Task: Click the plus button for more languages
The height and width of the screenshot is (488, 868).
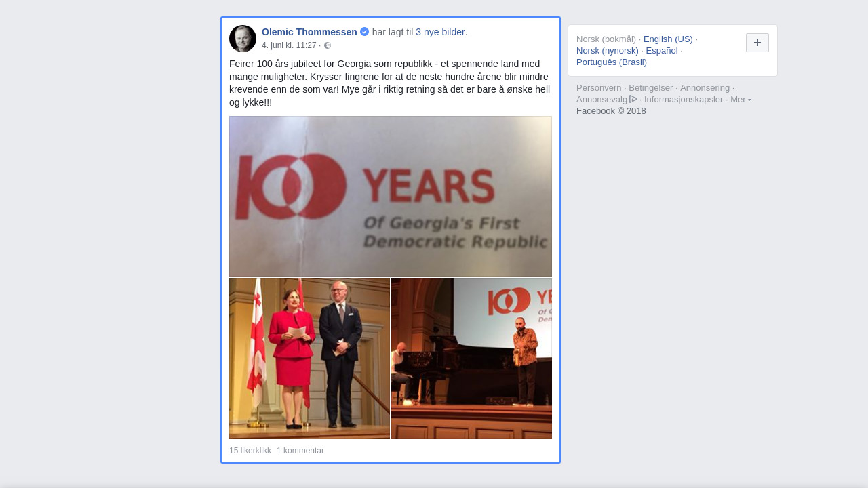Action: (757, 43)
